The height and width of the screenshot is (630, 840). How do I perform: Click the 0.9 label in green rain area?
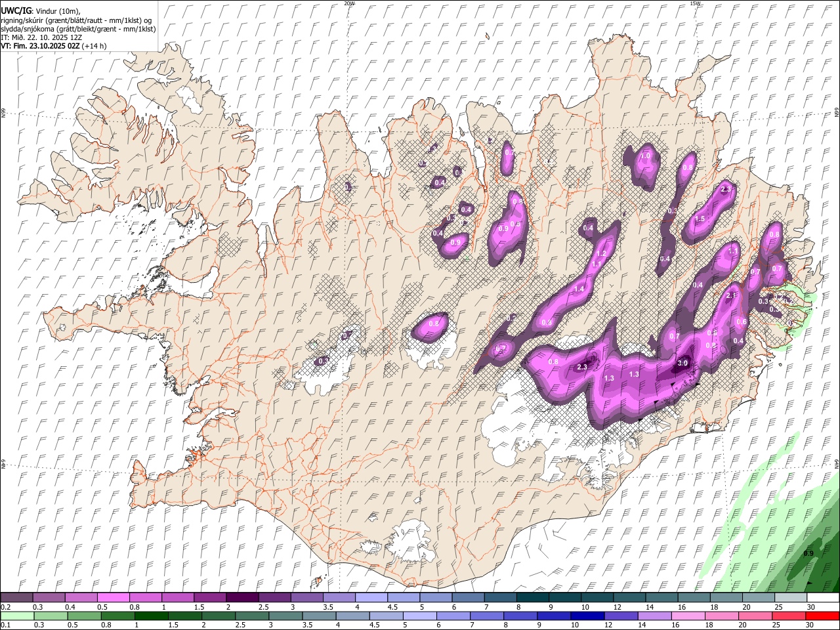pyautogui.click(x=808, y=553)
